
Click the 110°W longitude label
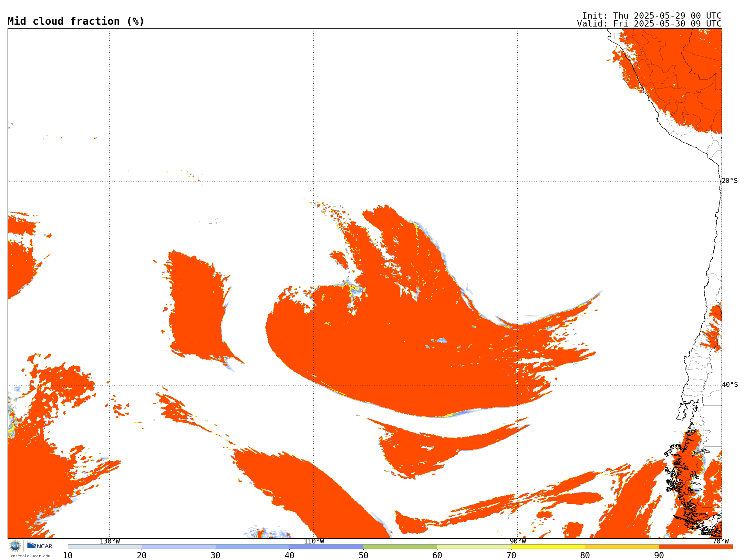[313, 541]
